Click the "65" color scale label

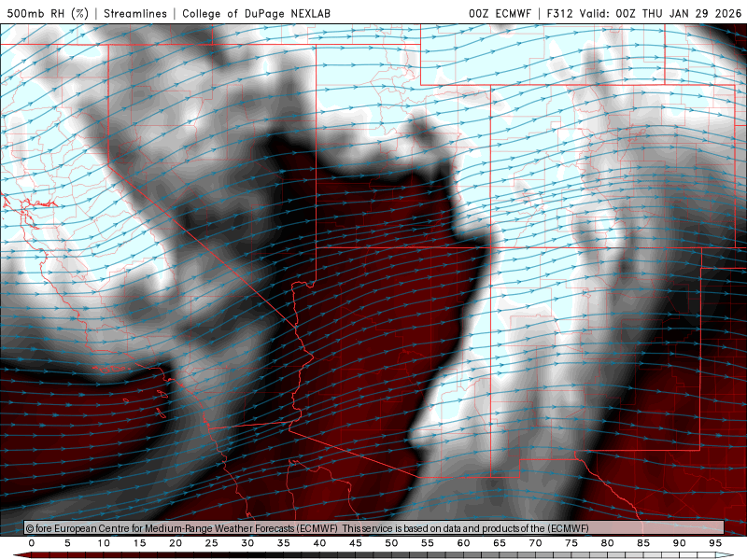point(499,543)
